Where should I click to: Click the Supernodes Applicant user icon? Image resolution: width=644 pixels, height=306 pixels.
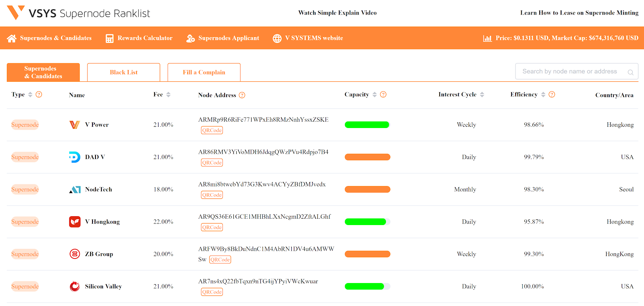190,38
